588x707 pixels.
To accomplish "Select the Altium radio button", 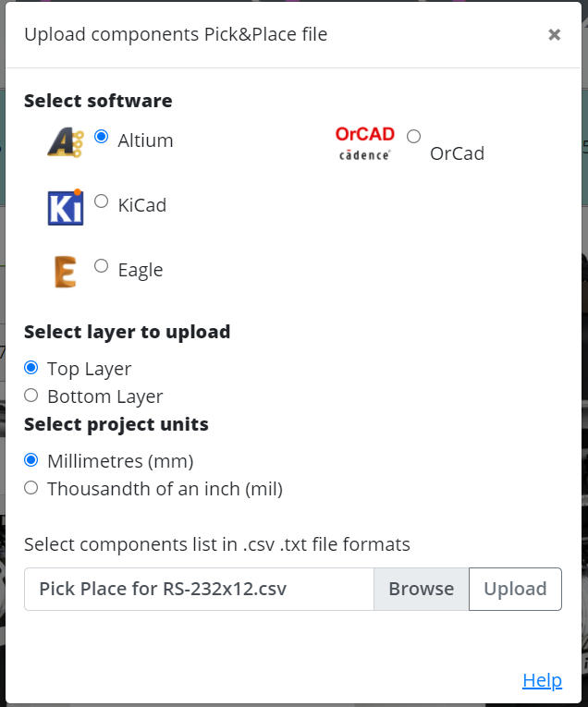I will 102,137.
